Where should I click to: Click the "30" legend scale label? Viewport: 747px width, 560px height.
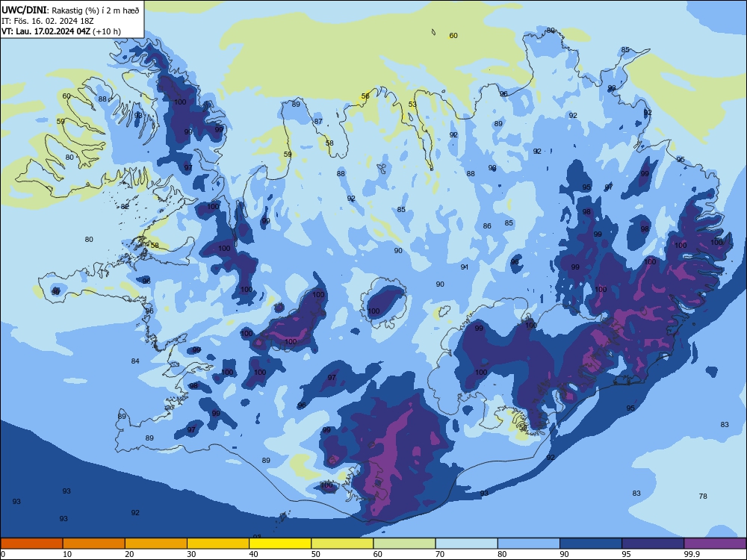191,554
